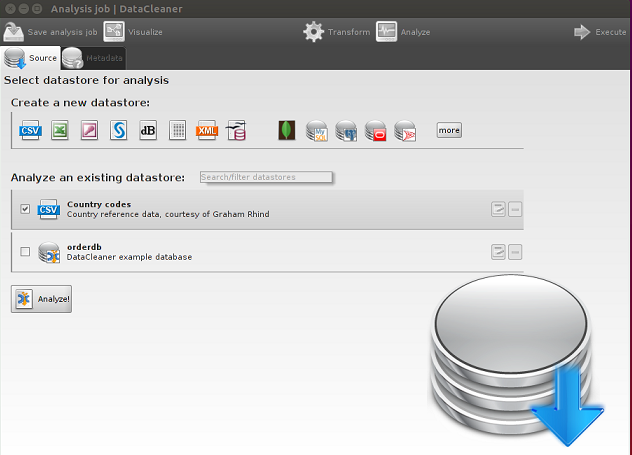Check the orderdb datastore checkbox

pos(25,251)
